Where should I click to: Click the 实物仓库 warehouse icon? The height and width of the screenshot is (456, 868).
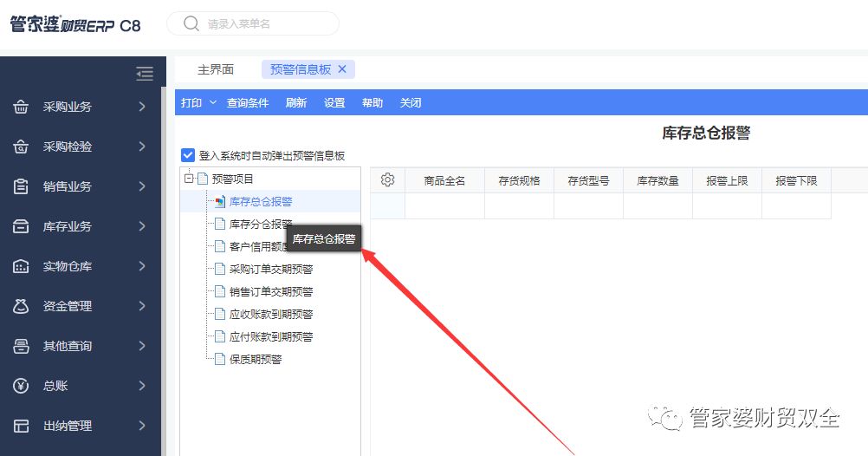[22, 266]
